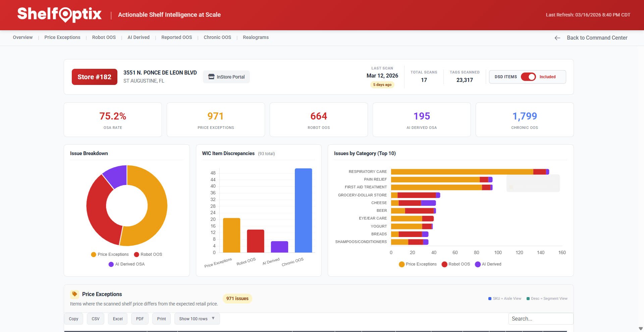Click the Last Scan date Mar 12, 2026
Image resolution: width=644 pixels, height=332 pixels.
pos(382,76)
